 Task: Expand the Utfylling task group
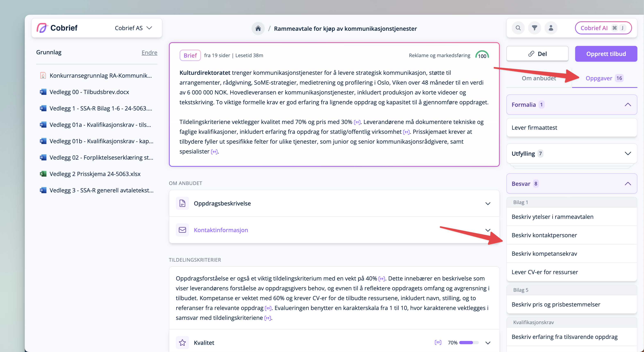click(628, 154)
